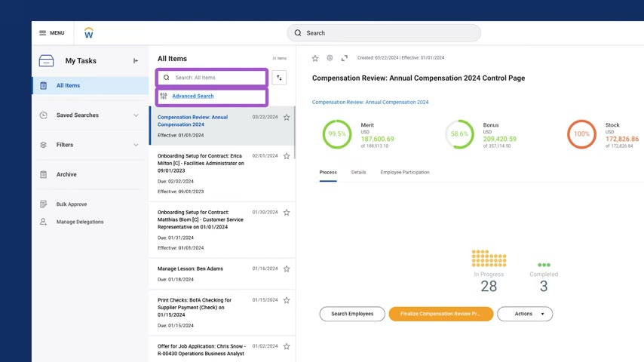Switch to the Details tab

[x=358, y=172]
